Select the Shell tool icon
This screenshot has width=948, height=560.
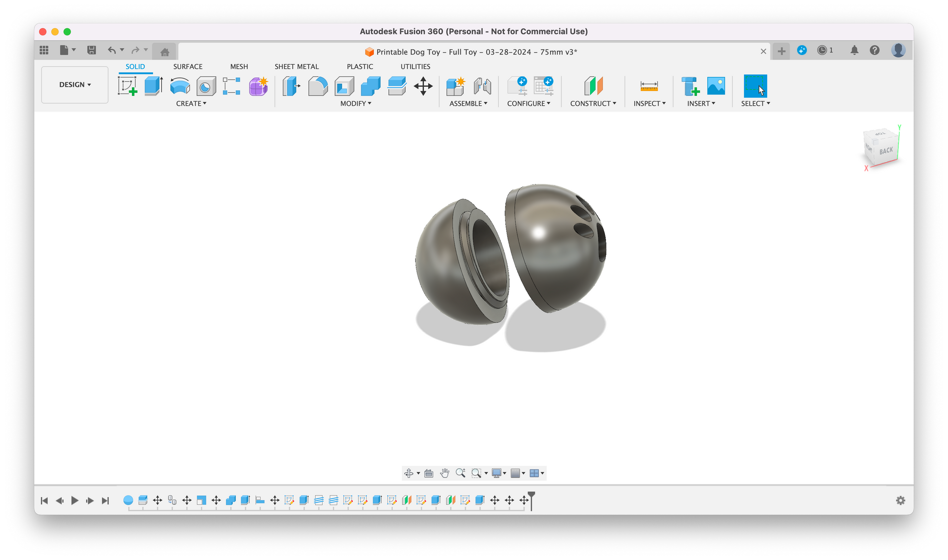tap(344, 86)
